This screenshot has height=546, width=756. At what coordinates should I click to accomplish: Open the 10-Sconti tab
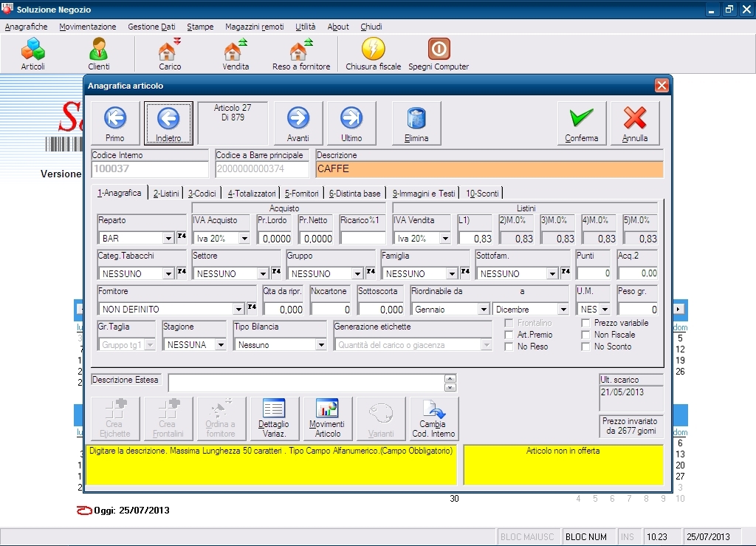(x=481, y=194)
